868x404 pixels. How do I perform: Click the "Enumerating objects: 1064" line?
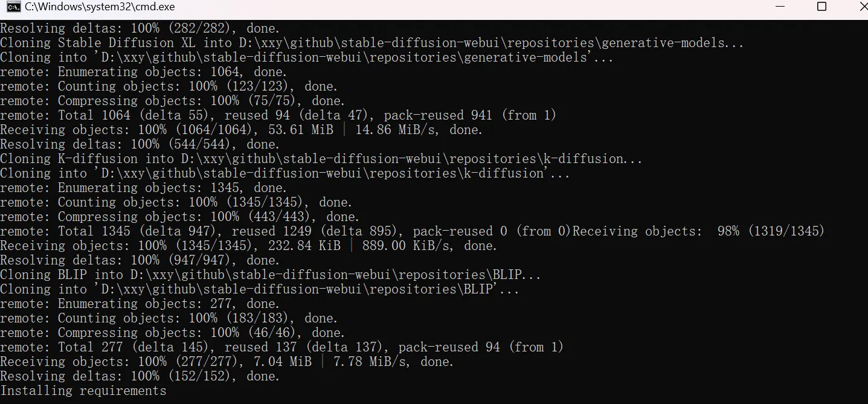(142, 72)
